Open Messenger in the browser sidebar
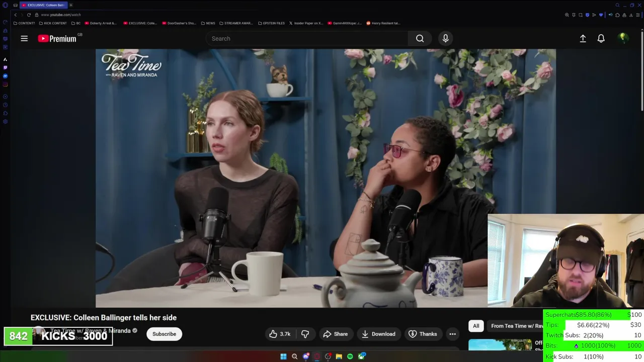The height and width of the screenshot is (362, 644). point(5,76)
